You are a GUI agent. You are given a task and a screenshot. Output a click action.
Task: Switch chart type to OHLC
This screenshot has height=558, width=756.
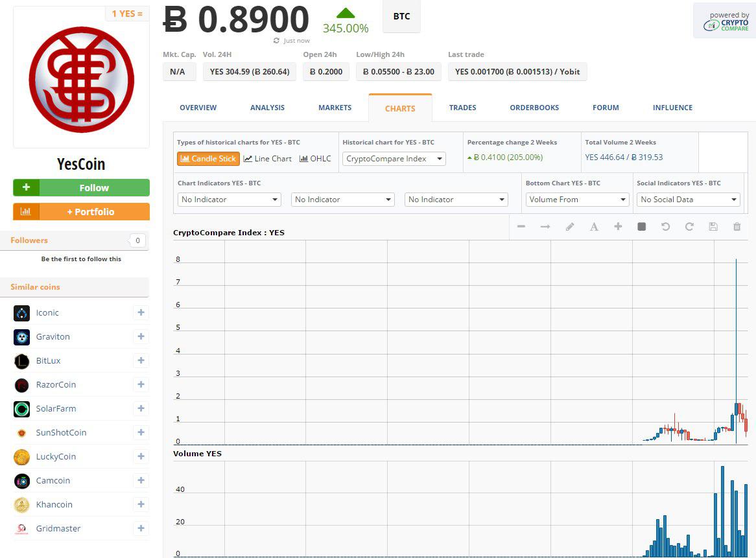coord(315,159)
